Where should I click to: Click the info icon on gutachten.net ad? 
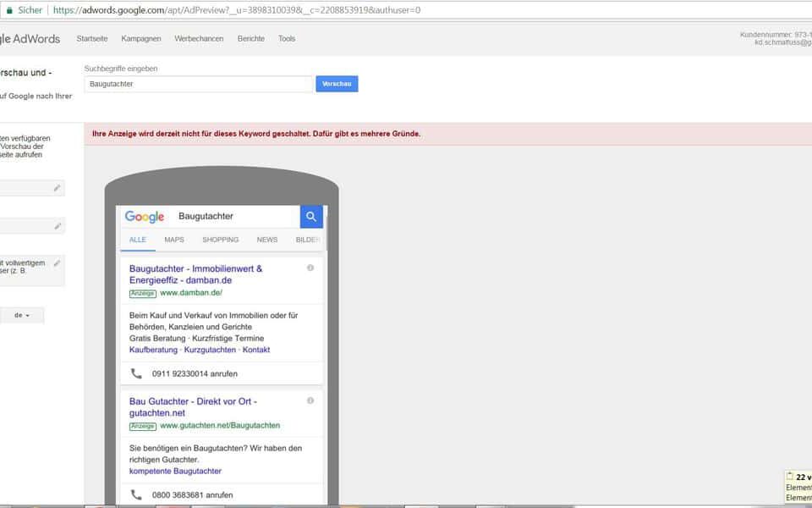310,400
